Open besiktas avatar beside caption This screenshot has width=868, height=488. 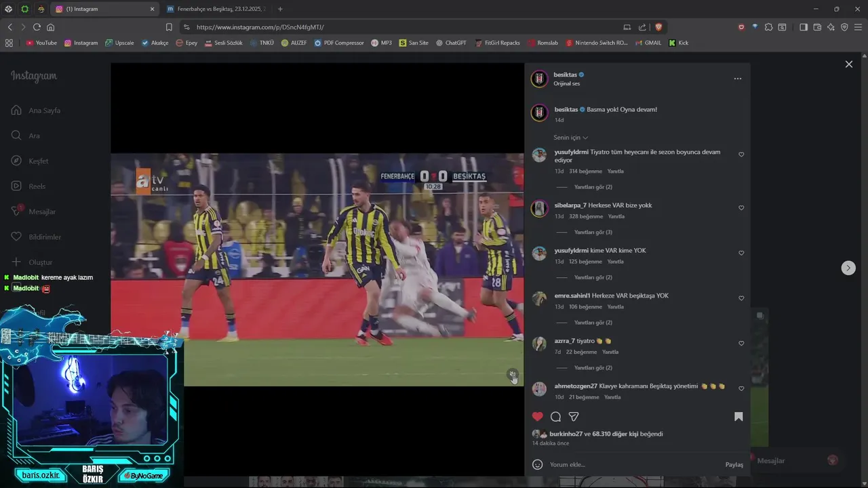(x=539, y=113)
